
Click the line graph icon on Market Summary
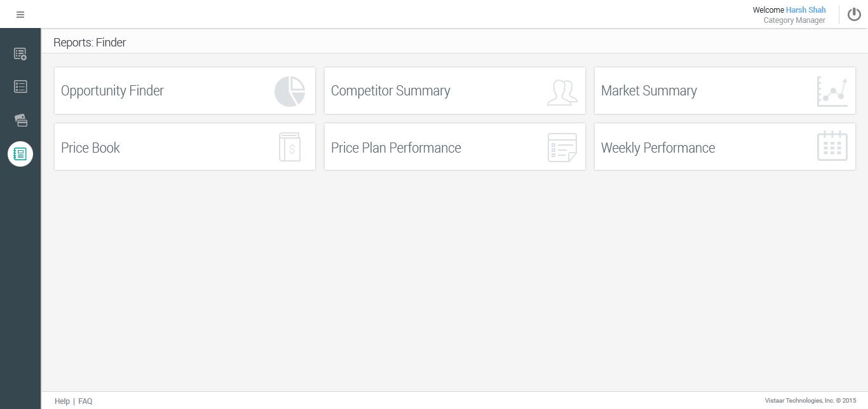pos(832,92)
